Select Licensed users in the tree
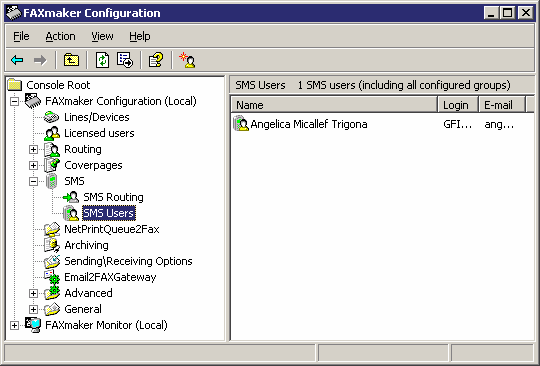Viewport: 540px width, 366px height. pyautogui.click(x=99, y=133)
